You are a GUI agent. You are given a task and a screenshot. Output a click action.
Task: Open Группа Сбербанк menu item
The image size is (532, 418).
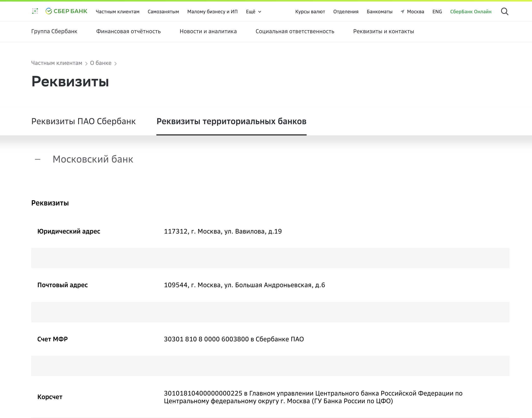[54, 31]
